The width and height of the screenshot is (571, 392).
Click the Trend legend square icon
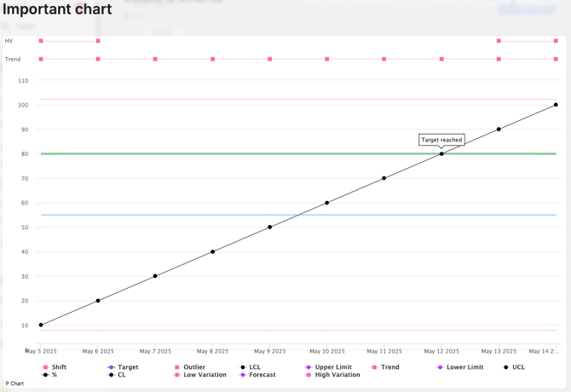click(375, 367)
